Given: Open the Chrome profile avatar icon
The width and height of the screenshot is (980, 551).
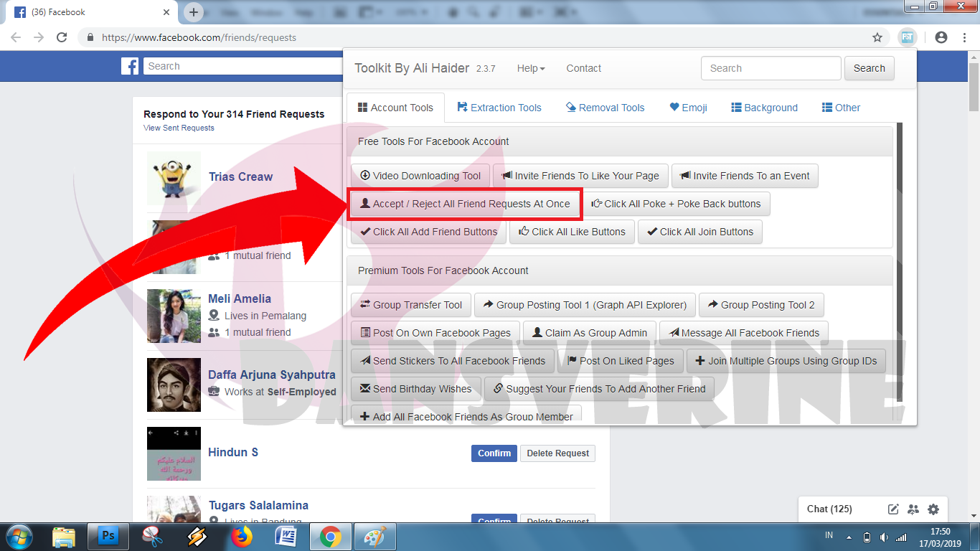Looking at the screenshot, I should tap(941, 37).
